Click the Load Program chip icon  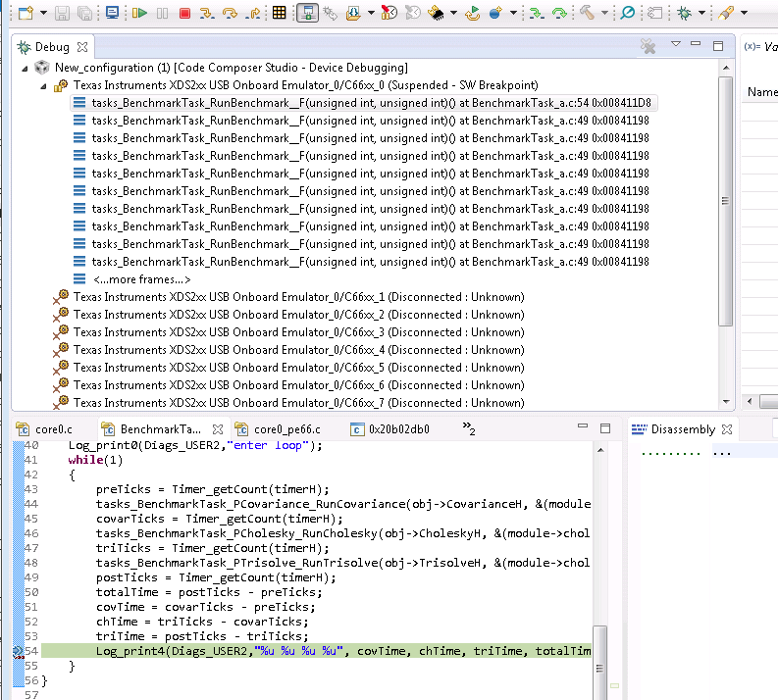tap(437, 13)
